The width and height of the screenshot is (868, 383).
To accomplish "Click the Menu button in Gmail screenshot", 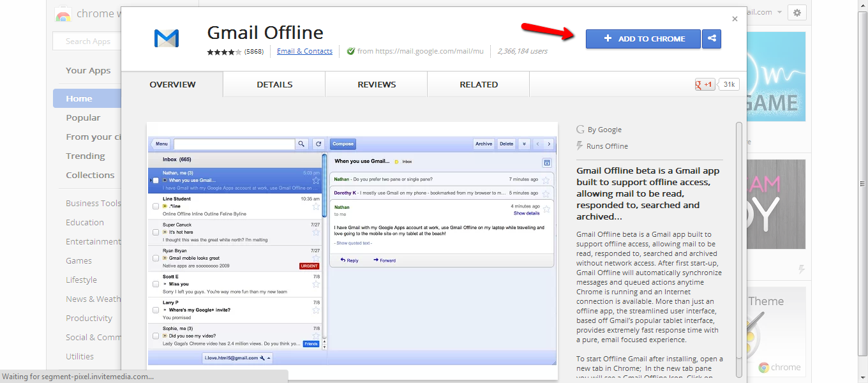I will (x=161, y=144).
